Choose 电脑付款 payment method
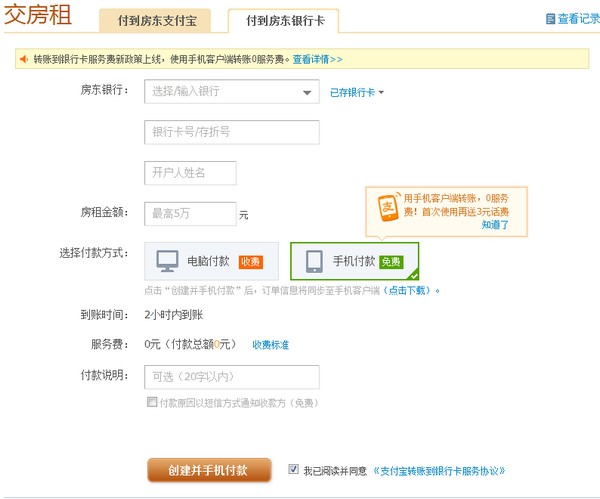Image resolution: width=600 pixels, height=499 pixels. (211, 261)
